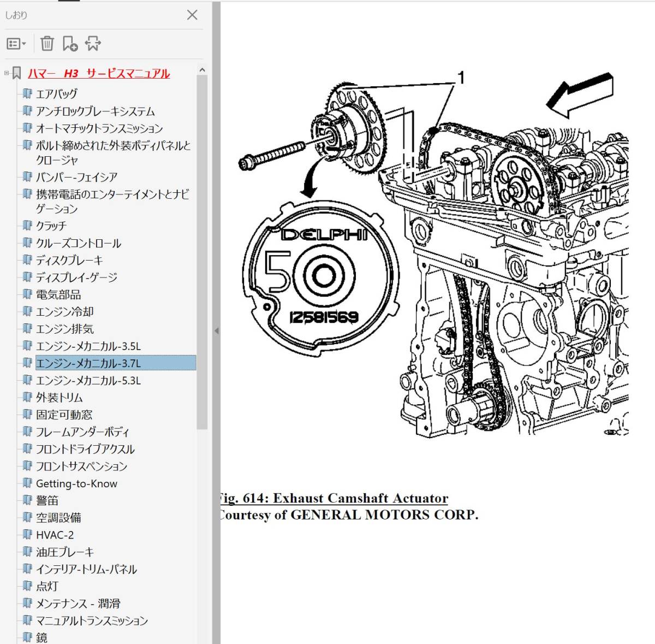Open the 油圧ブレーキ bookmark
This screenshot has height=644, width=655.
pyautogui.click(x=65, y=552)
